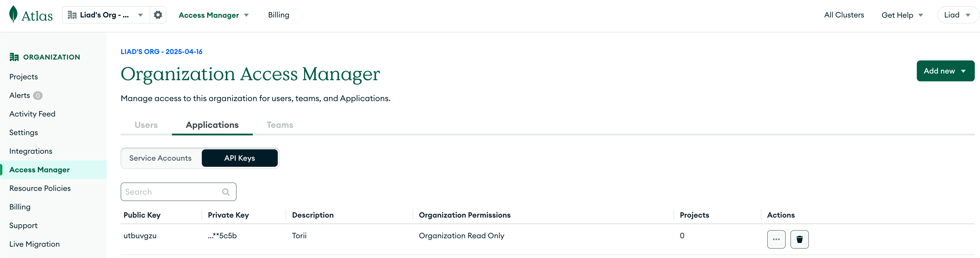Focus the API key Search field
The image size is (980, 258).
point(178,192)
